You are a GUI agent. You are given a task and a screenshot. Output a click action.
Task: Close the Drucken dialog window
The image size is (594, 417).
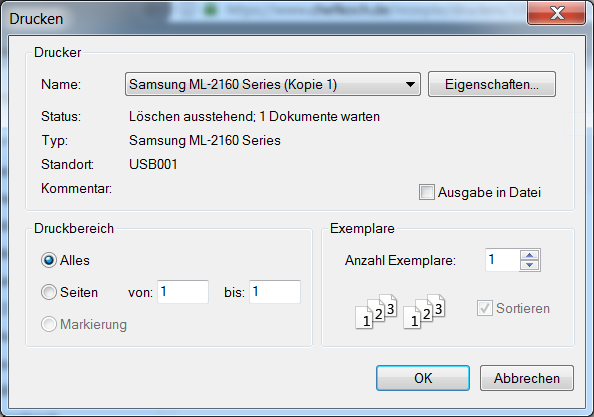click(556, 13)
